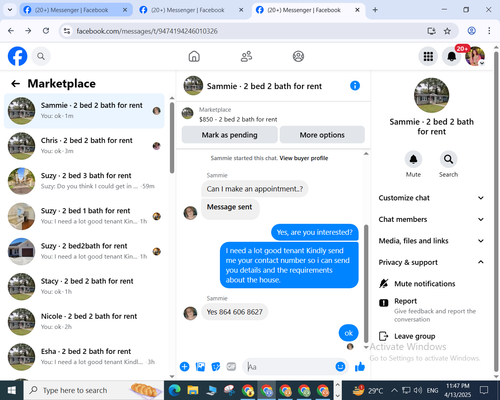Show hidden system tray icons chevron

tap(394, 390)
